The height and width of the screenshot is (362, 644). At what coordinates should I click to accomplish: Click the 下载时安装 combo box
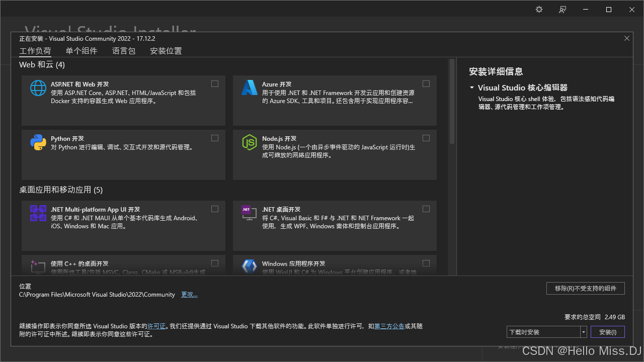pyautogui.click(x=547, y=332)
